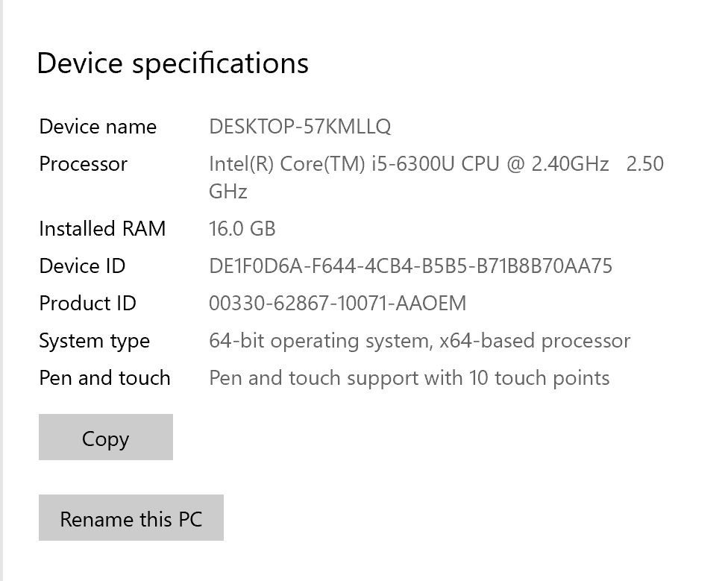Screen dimensions: 728x581
Task: Click the Device specifications heading
Action: tap(172, 63)
